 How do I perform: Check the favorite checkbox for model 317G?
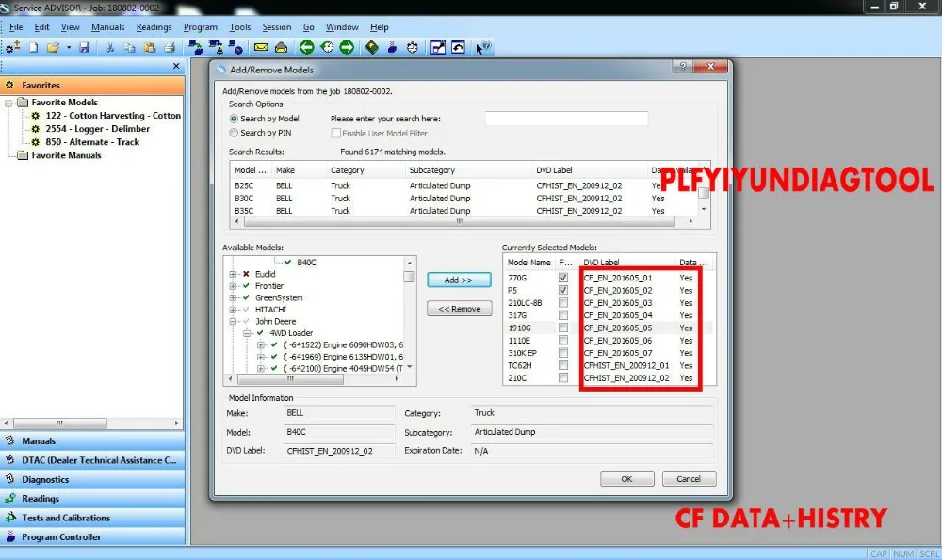coord(563,315)
